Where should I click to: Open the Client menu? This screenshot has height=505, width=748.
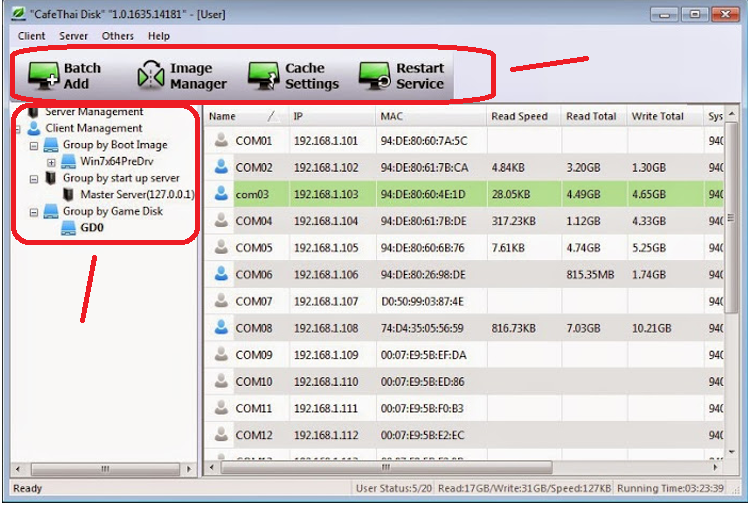pos(31,36)
